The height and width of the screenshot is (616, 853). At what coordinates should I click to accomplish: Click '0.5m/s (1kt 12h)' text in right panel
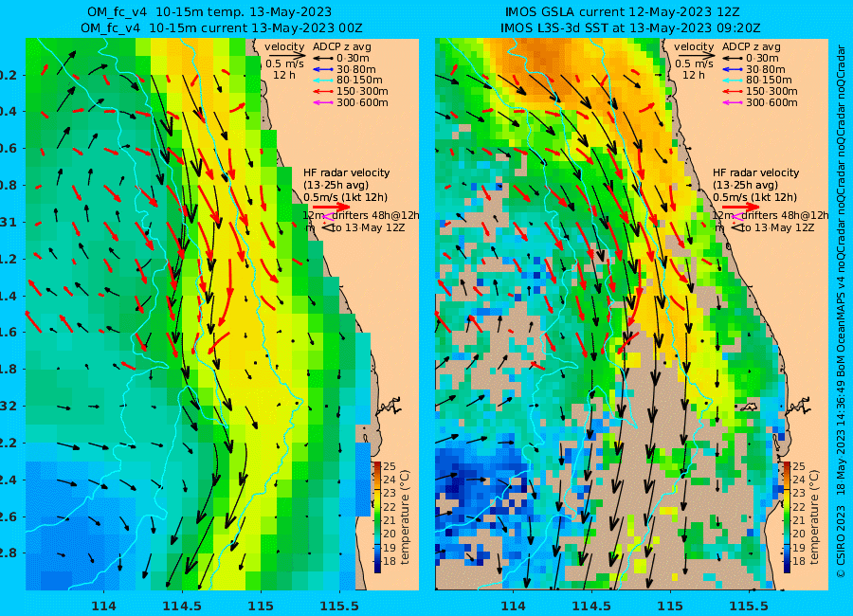coord(755,197)
